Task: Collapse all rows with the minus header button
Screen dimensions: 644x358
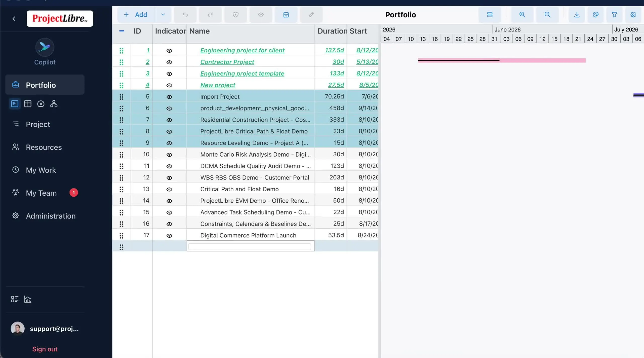Action: 122,31
